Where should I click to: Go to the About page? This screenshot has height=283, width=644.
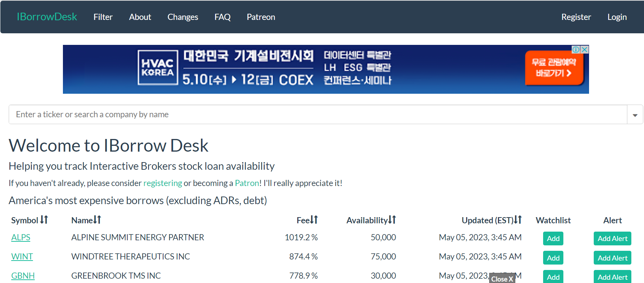140,17
